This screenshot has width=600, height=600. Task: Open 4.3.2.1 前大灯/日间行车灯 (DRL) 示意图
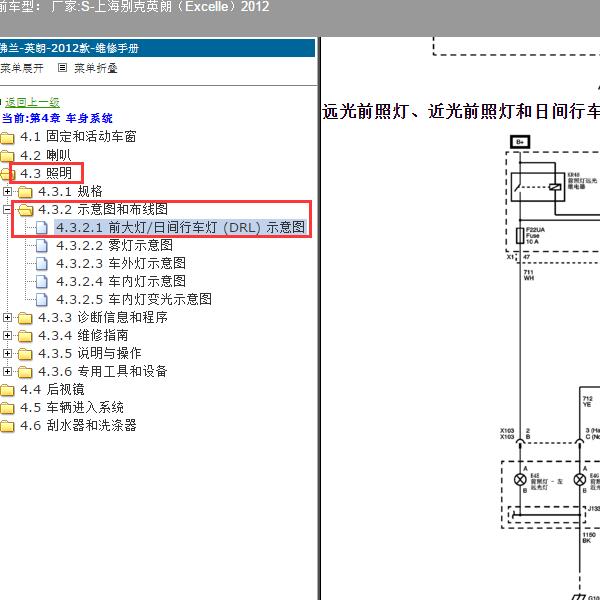pos(180,227)
